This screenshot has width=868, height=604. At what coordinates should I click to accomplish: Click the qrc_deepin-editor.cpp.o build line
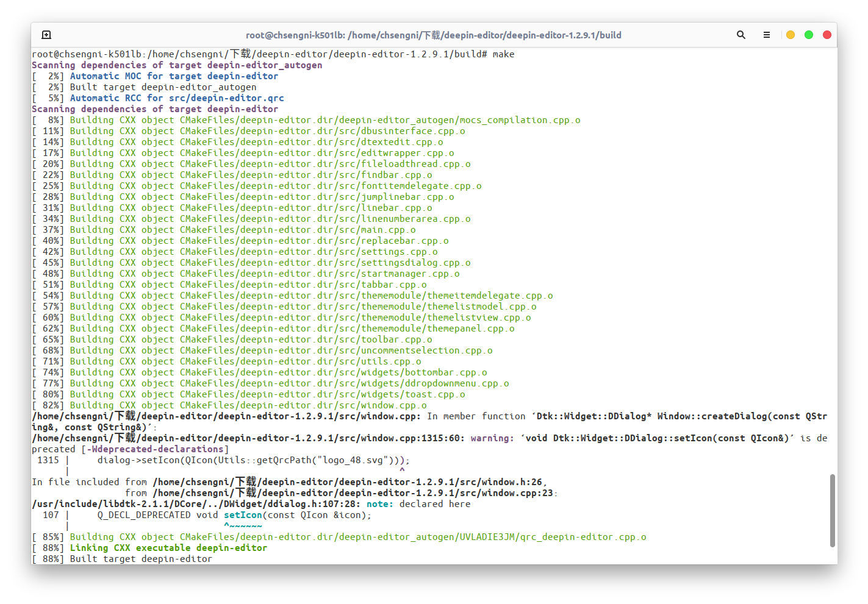pos(339,537)
